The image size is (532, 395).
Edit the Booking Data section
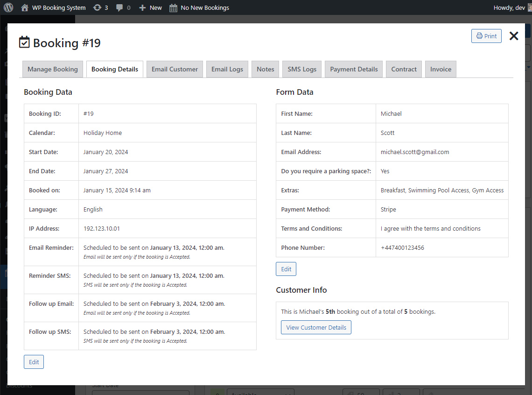click(34, 361)
